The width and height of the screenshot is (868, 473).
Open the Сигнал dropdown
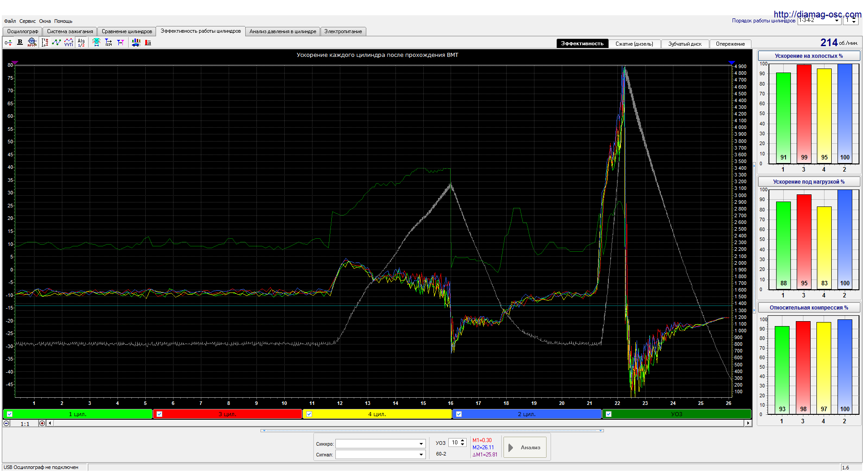pos(421,455)
